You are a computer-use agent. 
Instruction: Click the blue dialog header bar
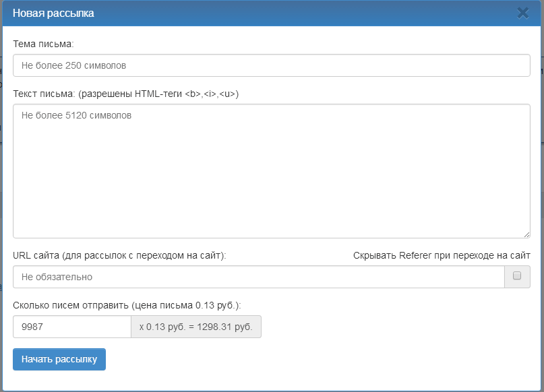tap(303, 13)
